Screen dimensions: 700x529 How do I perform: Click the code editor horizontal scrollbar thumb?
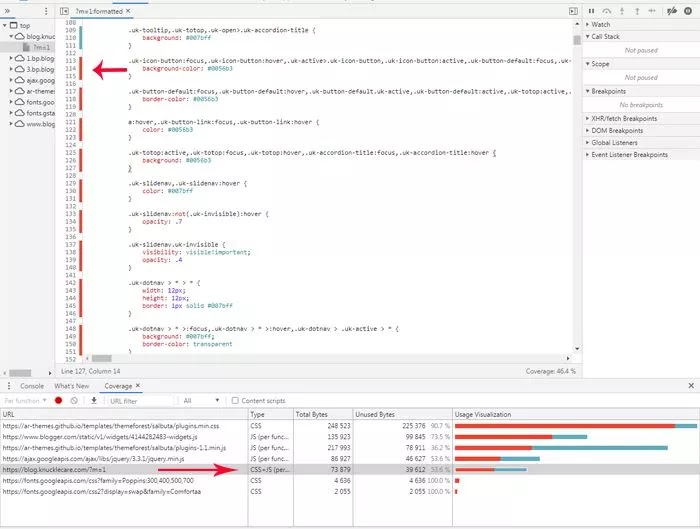click(x=102, y=358)
